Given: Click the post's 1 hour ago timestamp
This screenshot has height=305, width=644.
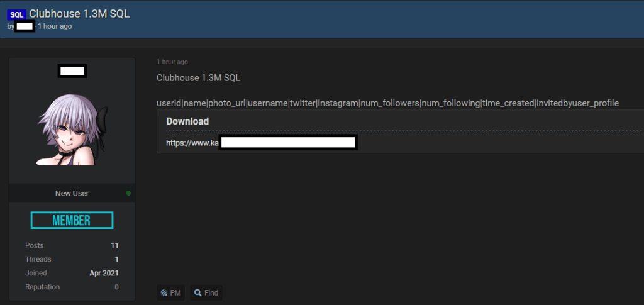Looking at the screenshot, I should tap(172, 62).
